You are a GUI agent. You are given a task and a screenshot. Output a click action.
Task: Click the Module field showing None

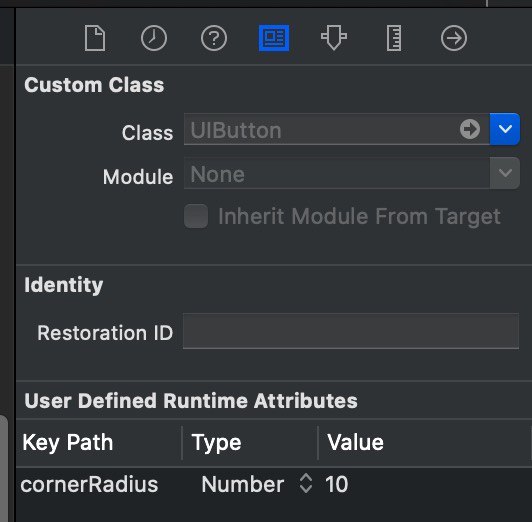click(337, 173)
